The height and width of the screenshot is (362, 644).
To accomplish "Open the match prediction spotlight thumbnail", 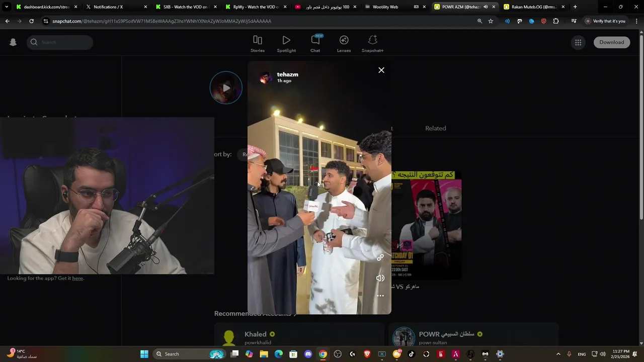I will coord(426,225).
